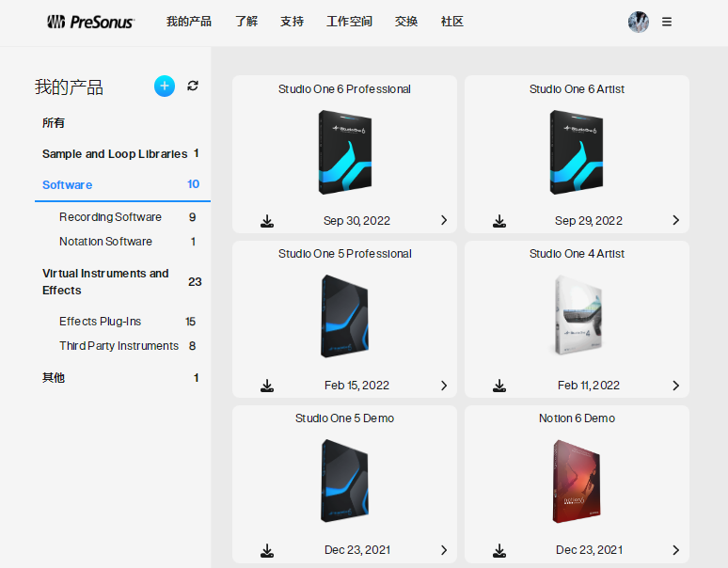Image resolution: width=728 pixels, height=568 pixels.
Task: Open the 社区 menu
Action: tap(452, 22)
